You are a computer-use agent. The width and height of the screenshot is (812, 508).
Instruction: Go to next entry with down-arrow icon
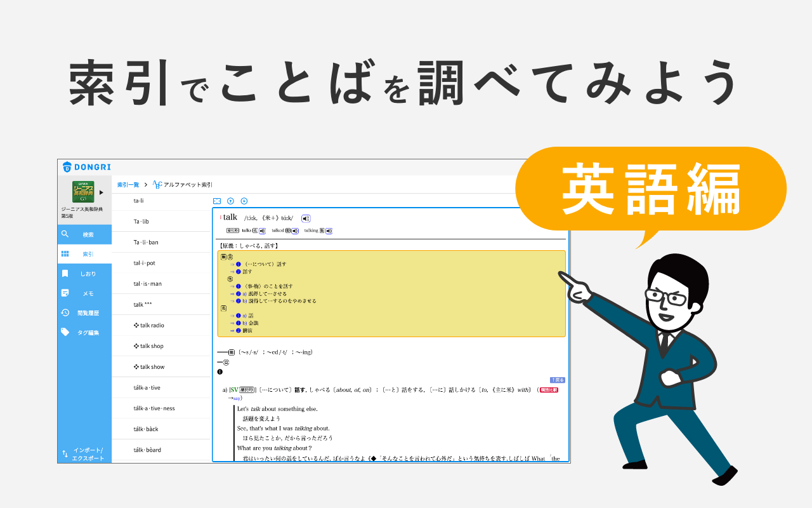point(244,201)
